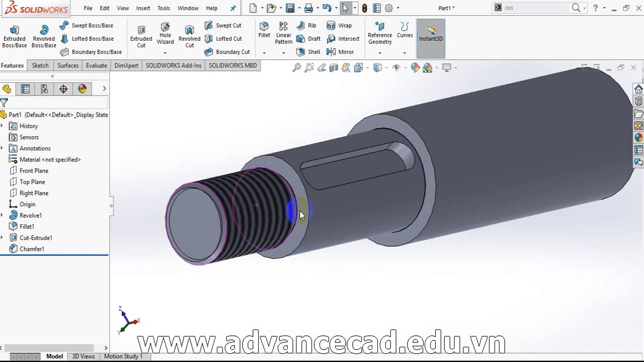
Task: Open the PropertyManager tab
Action: [25, 89]
